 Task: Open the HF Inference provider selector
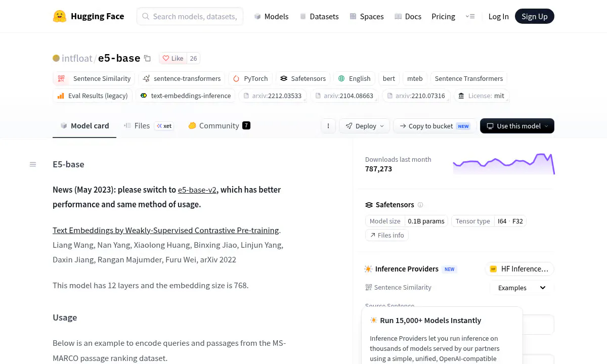coord(519,269)
